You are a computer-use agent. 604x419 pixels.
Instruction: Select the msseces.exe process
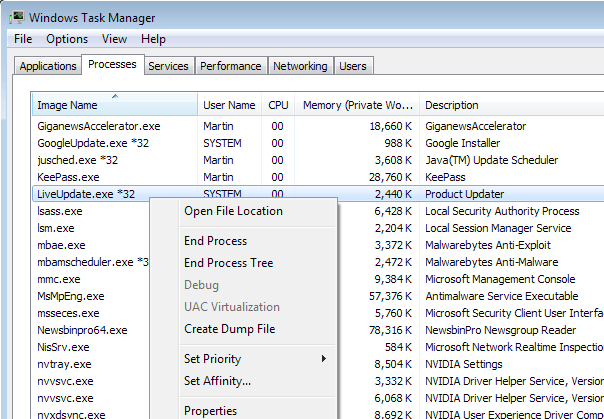[x=68, y=313]
